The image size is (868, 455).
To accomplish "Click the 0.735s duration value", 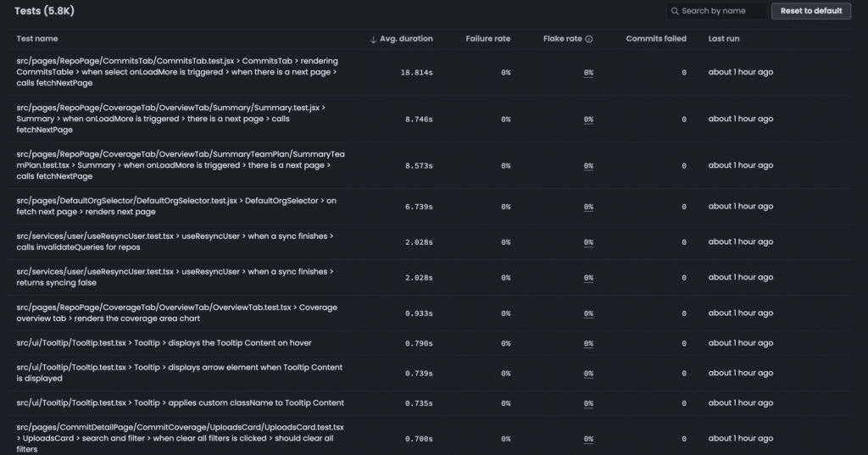I will tap(419, 403).
